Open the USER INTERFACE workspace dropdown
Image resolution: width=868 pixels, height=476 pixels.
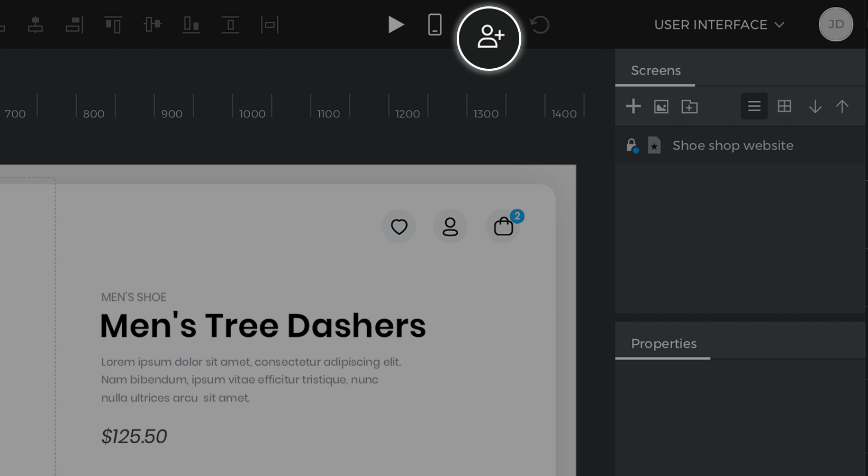pos(719,25)
